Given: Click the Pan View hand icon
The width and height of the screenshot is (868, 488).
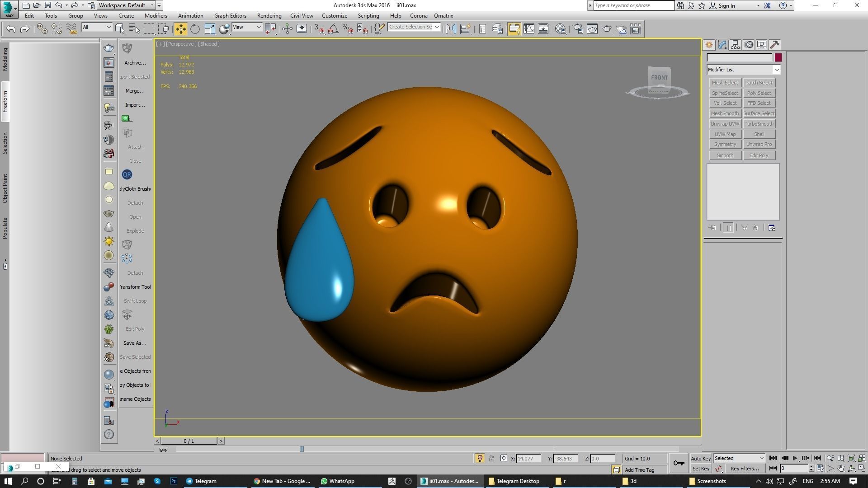Looking at the screenshot, I should point(841,469).
